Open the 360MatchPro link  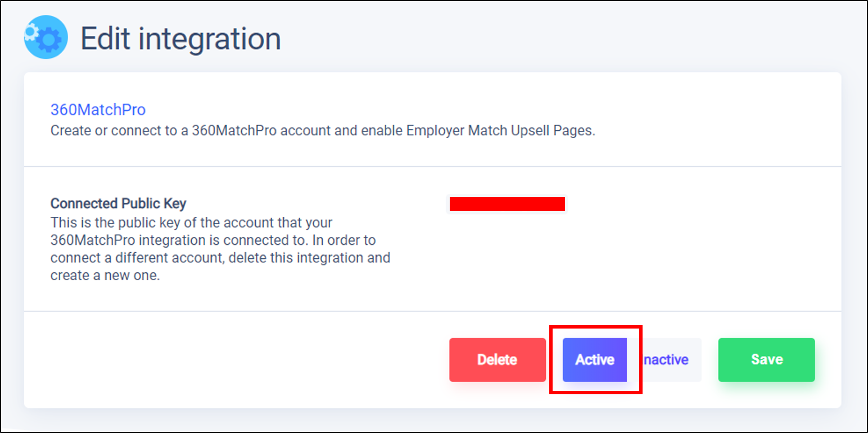coord(98,110)
